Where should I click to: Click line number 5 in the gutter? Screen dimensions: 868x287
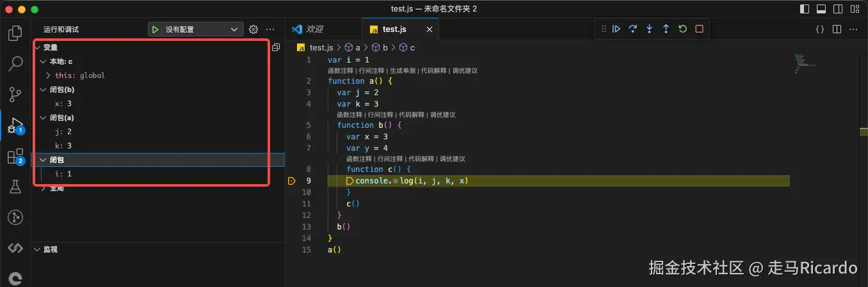coord(309,125)
